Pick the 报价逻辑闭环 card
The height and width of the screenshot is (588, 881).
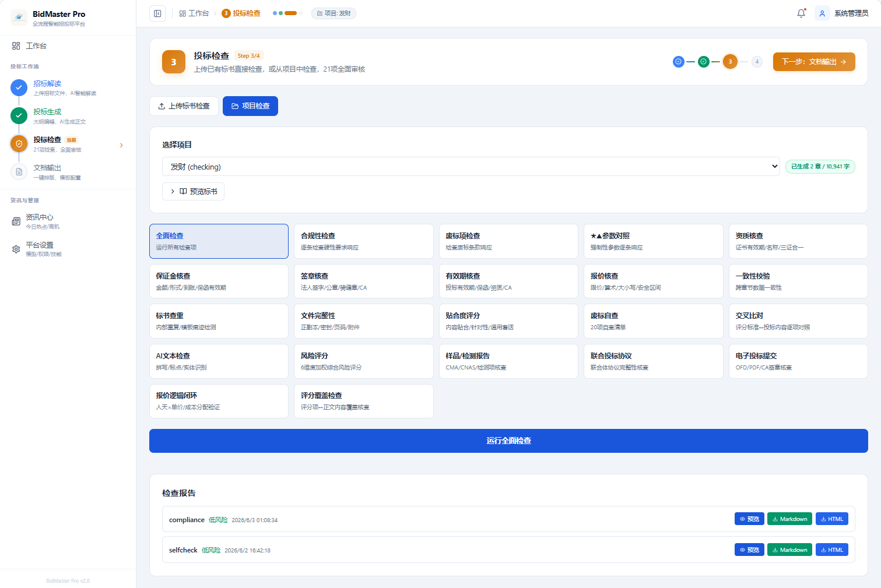point(219,401)
